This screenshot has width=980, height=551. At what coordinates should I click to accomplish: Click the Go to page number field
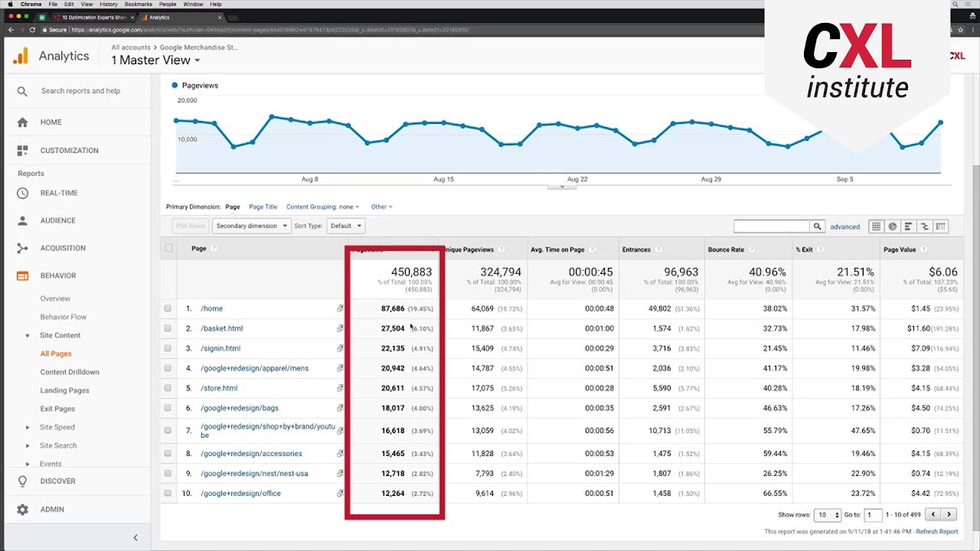pyautogui.click(x=873, y=515)
